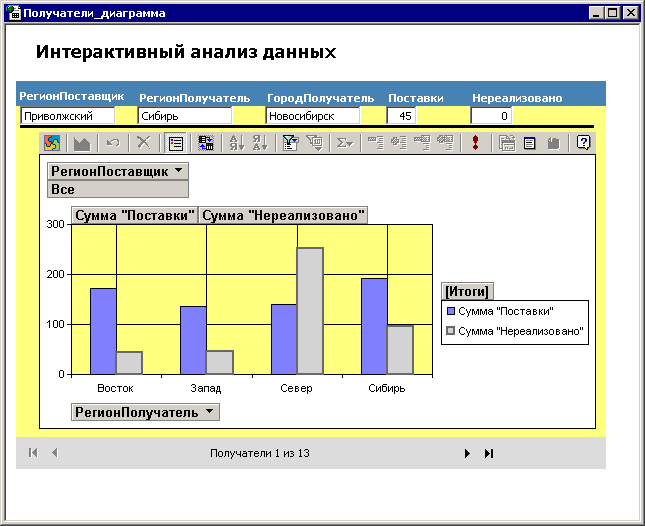Go to the previous record navigation arrow
The width and height of the screenshot is (645, 526).
tap(55, 453)
